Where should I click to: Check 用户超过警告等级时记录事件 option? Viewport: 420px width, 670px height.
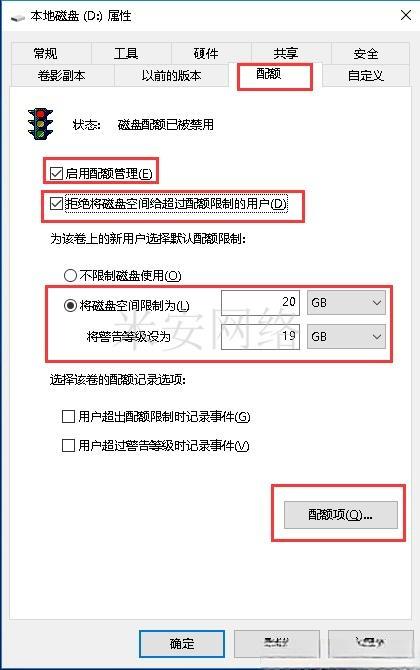click(x=68, y=446)
